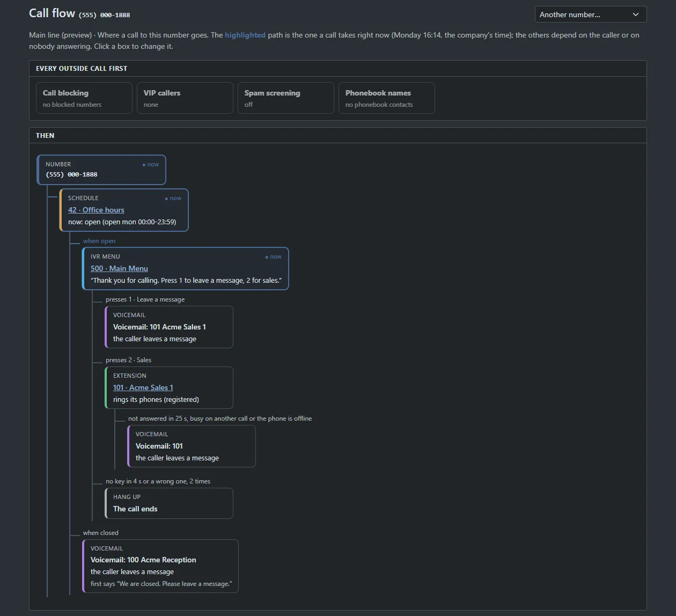The height and width of the screenshot is (616, 676).
Task: Click the 'Call flow' page title
Action: pyautogui.click(x=52, y=13)
